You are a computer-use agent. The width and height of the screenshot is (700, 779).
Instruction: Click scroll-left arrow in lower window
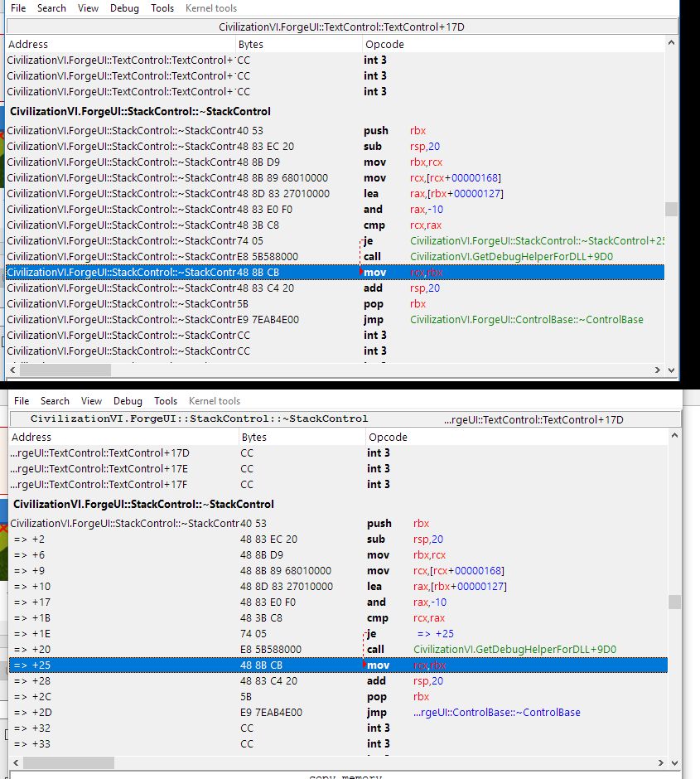[16, 762]
